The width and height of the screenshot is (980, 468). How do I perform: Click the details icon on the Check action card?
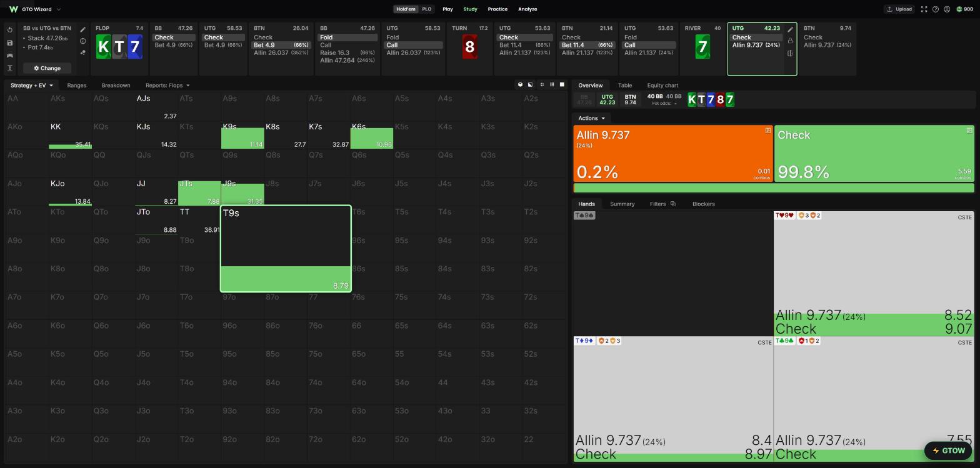[x=969, y=131]
